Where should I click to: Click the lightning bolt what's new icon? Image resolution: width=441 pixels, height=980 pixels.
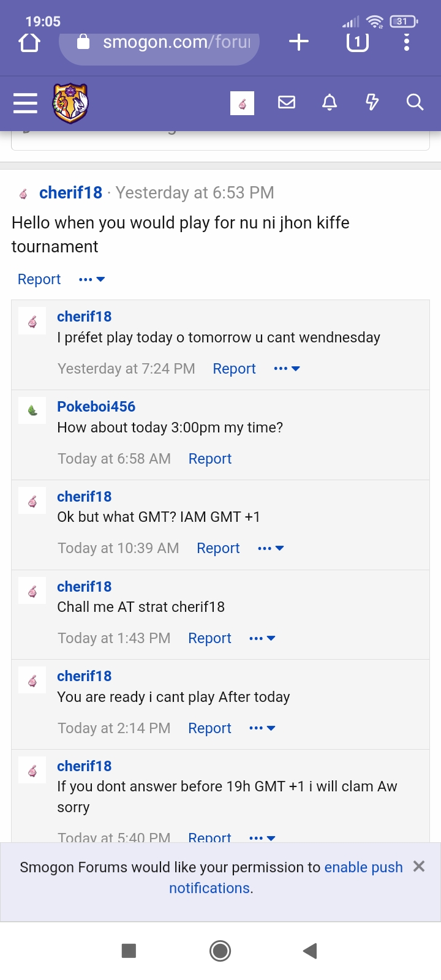click(372, 102)
